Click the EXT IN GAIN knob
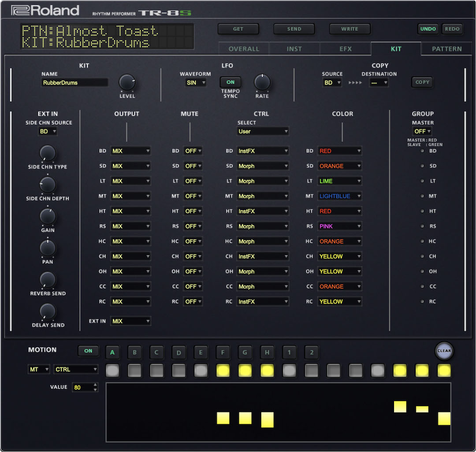 [48, 216]
